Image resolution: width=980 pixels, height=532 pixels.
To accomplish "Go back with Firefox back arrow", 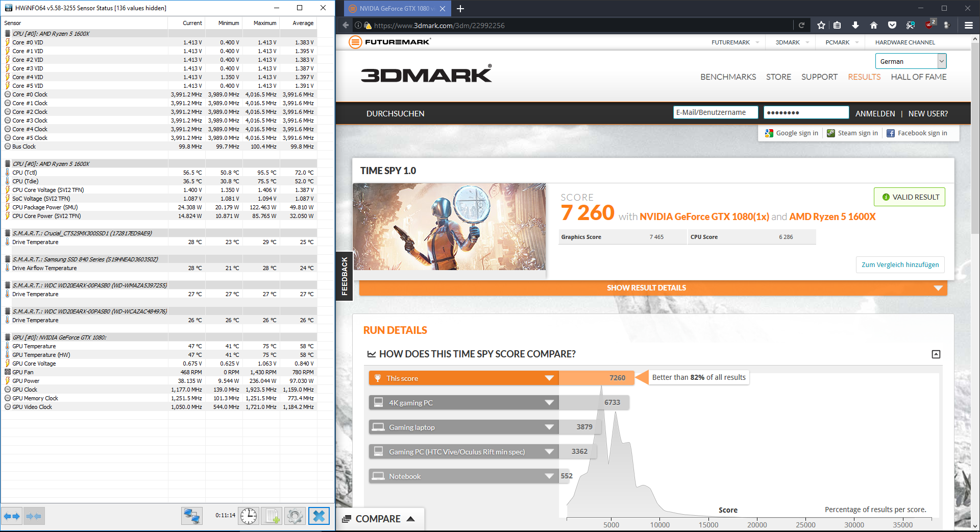I will [346, 25].
